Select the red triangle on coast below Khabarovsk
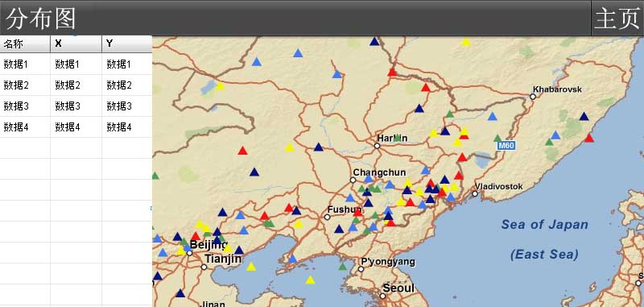644x307 pixels. pos(589,138)
